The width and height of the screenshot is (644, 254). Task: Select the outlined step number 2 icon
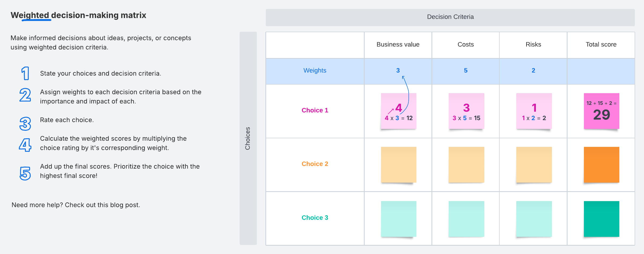25,95
